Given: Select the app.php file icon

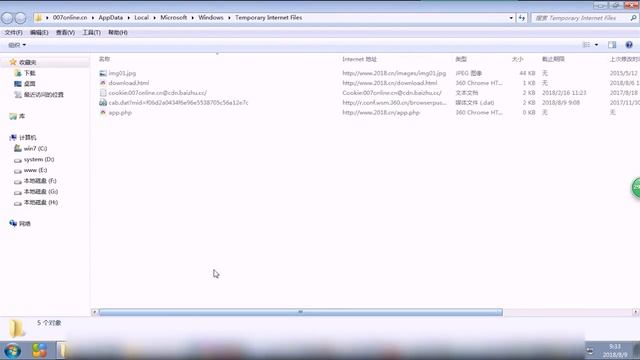Looking at the screenshot, I should coord(103,113).
